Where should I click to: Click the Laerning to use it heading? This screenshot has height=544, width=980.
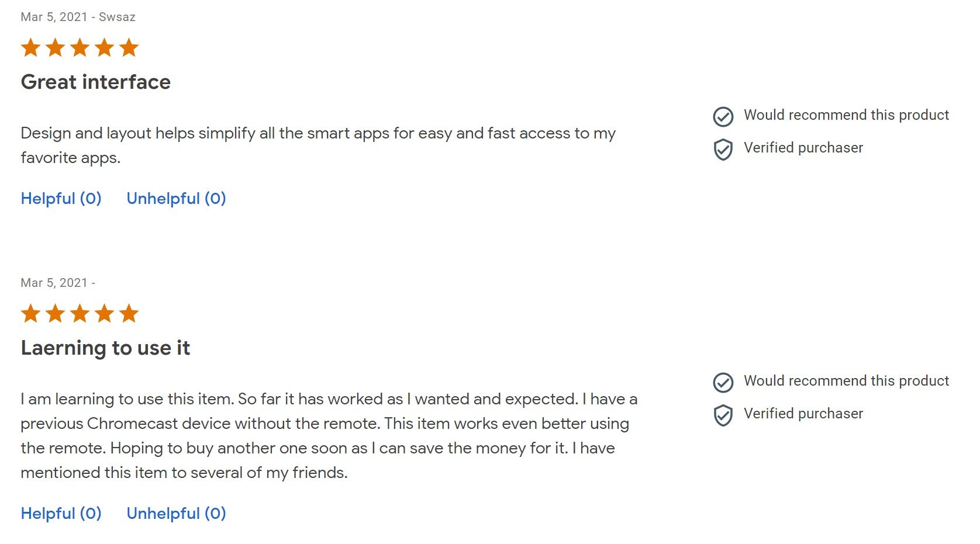point(105,348)
